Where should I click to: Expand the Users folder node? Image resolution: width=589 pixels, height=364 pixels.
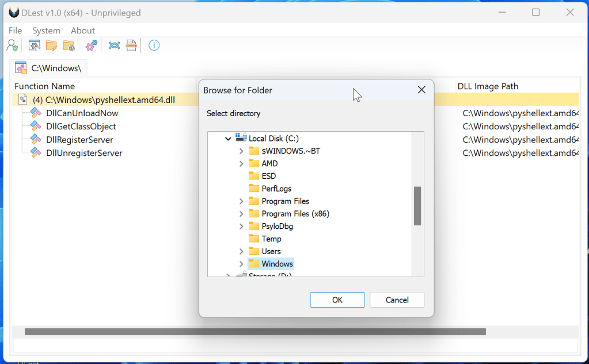(241, 251)
